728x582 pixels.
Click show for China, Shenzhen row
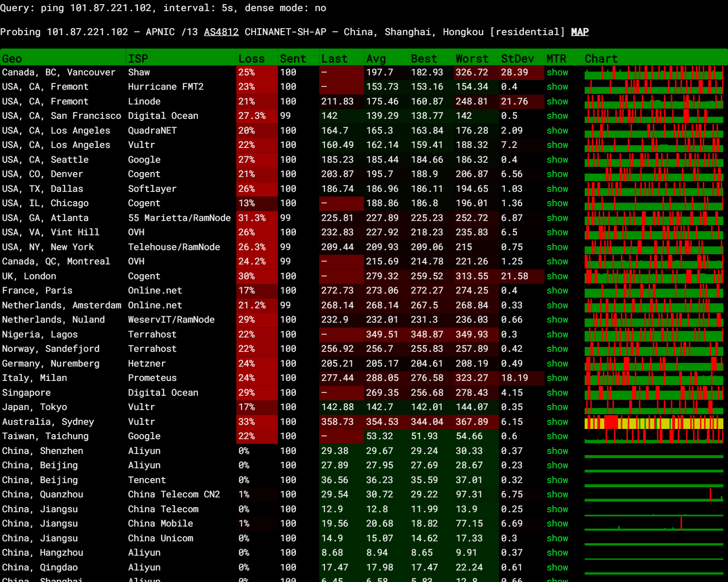pyautogui.click(x=557, y=451)
